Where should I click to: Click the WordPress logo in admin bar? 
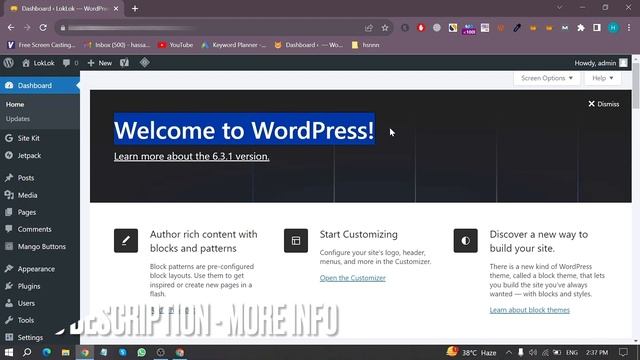9,63
